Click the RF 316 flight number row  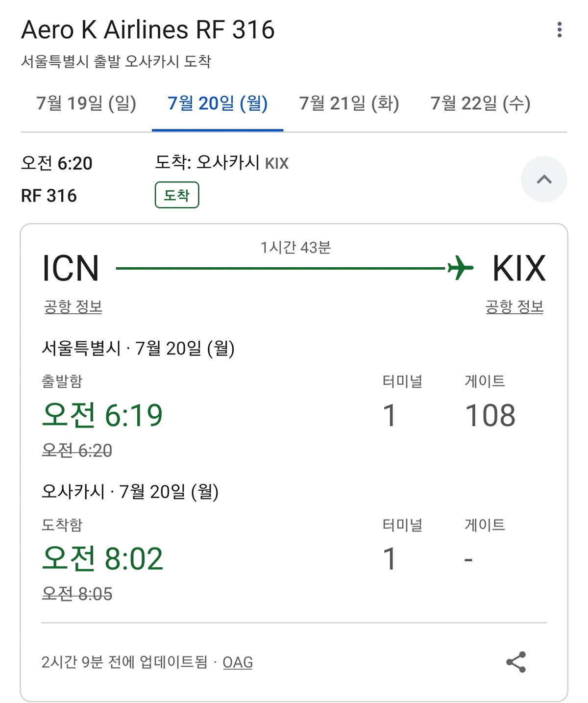coord(49,196)
